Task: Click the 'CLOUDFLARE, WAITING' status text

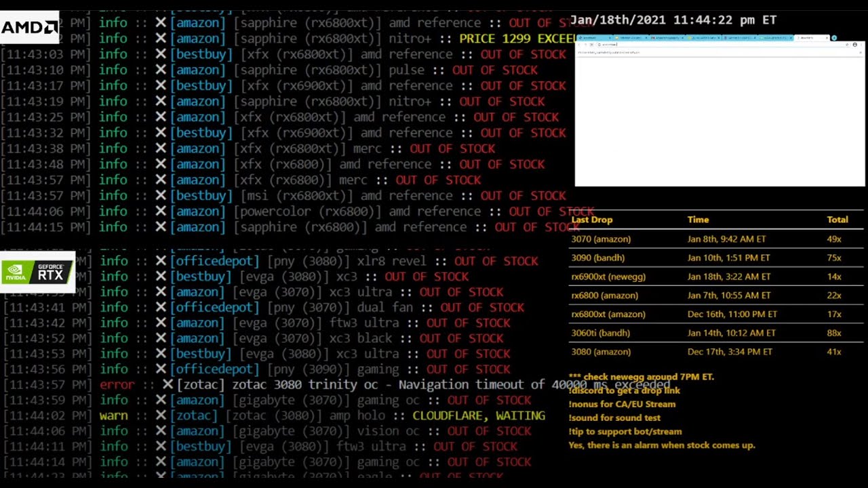Action: [x=479, y=415]
